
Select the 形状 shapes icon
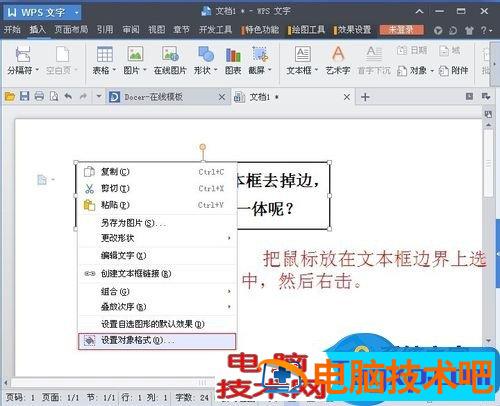(x=206, y=54)
